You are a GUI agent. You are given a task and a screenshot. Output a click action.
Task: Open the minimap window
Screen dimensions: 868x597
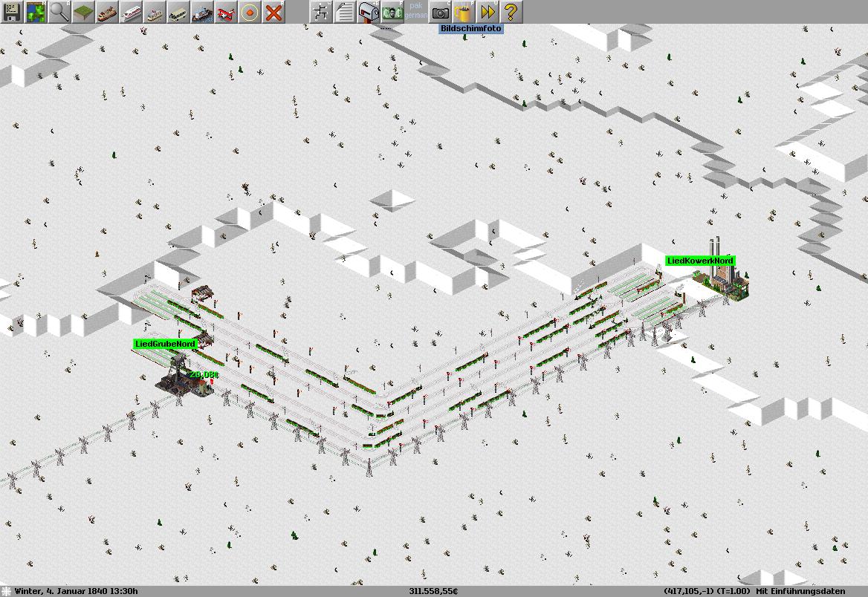pyautogui.click(x=36, y=12)
